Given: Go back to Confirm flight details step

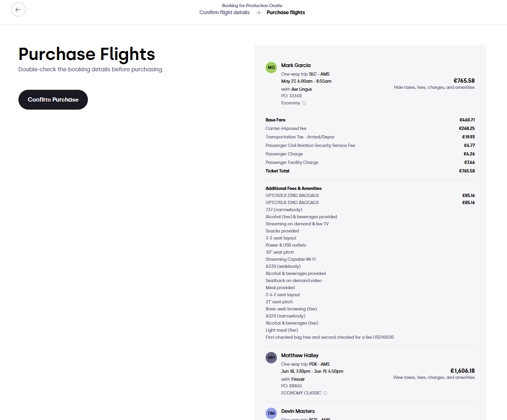Looking at the screenshot, I should coord(224,12).
